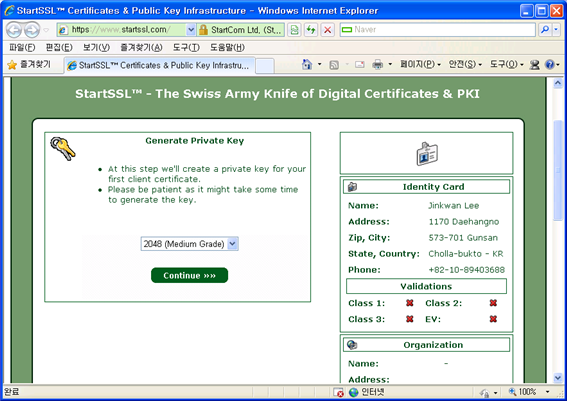567x401 pixels.
Task: Click the Generate Private Key heading
Action: [195, 141]
